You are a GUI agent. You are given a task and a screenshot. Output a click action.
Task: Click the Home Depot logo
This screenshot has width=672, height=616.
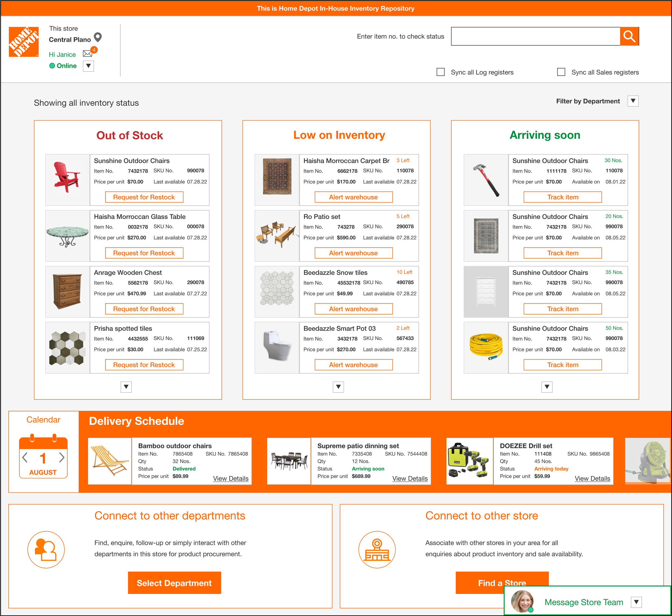(x=24, y=42)
